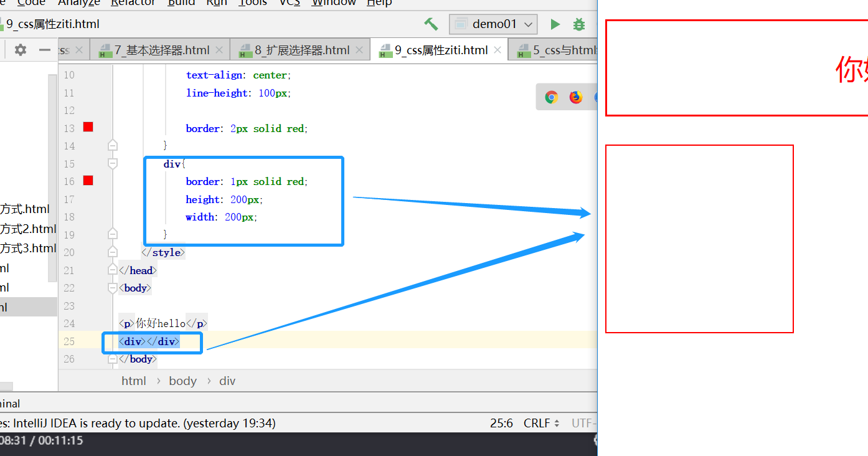Collapse the </style> fold marker
868x456 pixels.
113,252
